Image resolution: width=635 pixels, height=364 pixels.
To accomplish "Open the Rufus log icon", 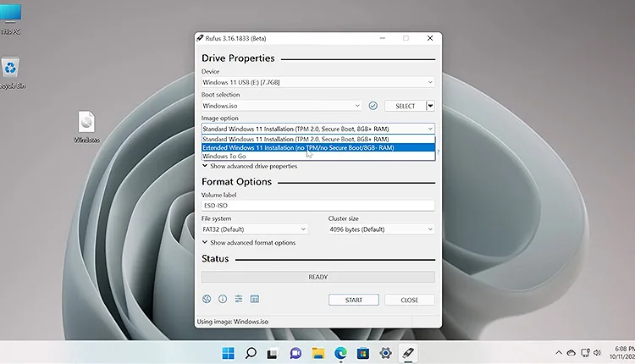I will (x=255, y=299).
